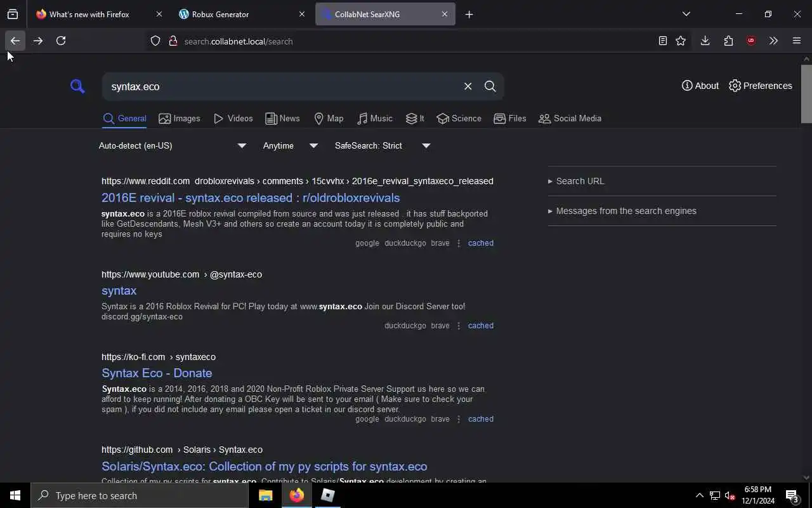Open File Explorer from taskbar
The image size is (812, 508).
coord(265,495)
